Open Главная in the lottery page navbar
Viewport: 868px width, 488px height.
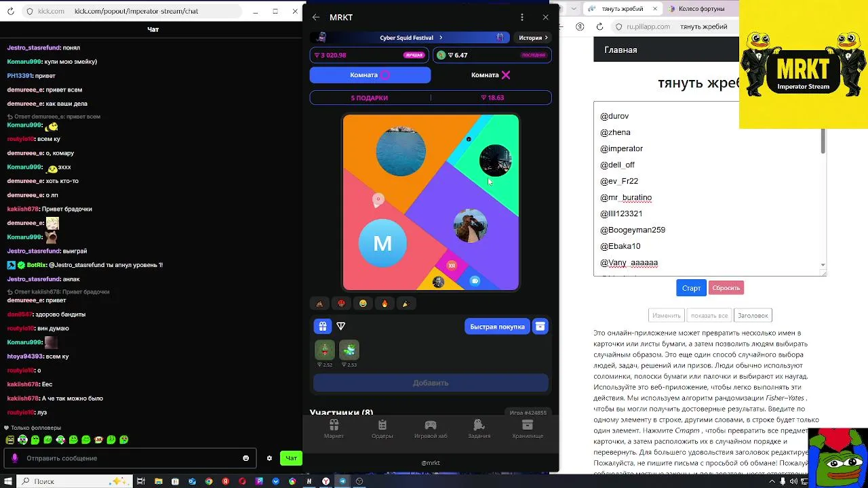pos(620,50)
